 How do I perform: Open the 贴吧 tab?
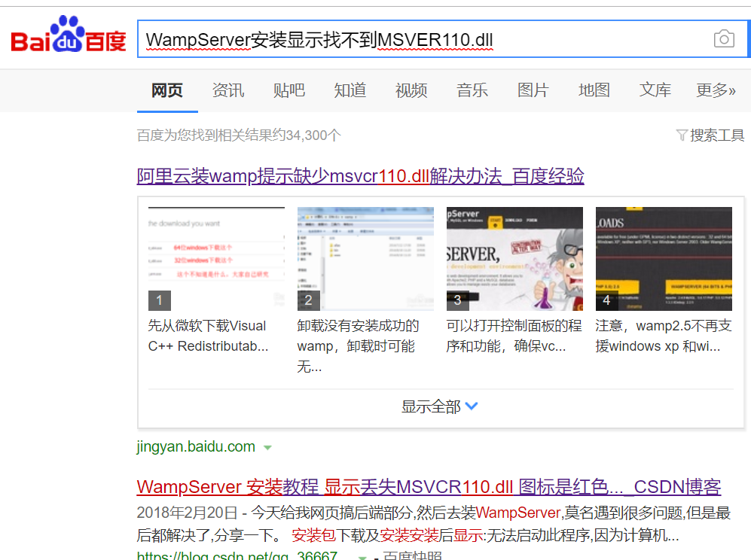[x=289, y=90]
